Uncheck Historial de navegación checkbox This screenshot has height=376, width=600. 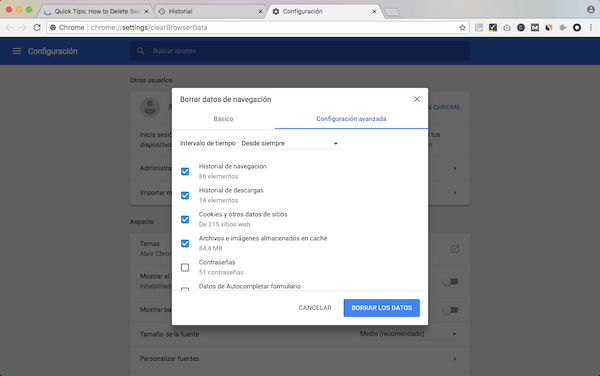click(185, 171)
